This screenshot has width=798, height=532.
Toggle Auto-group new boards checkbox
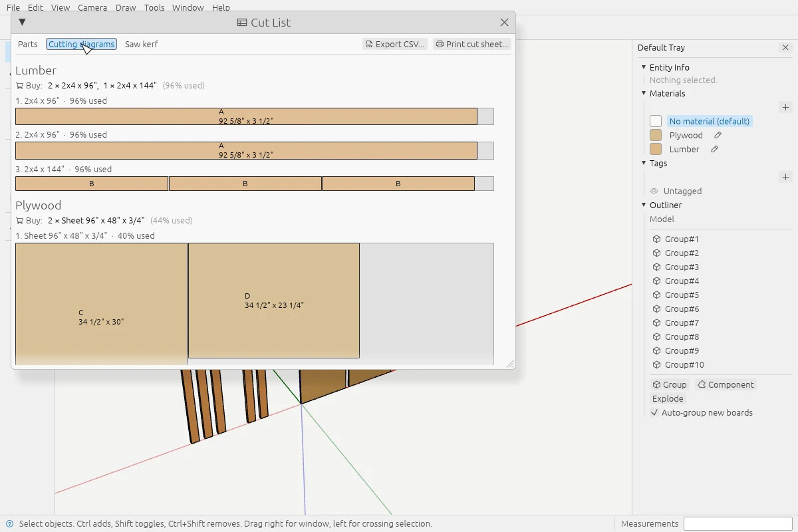654,413
